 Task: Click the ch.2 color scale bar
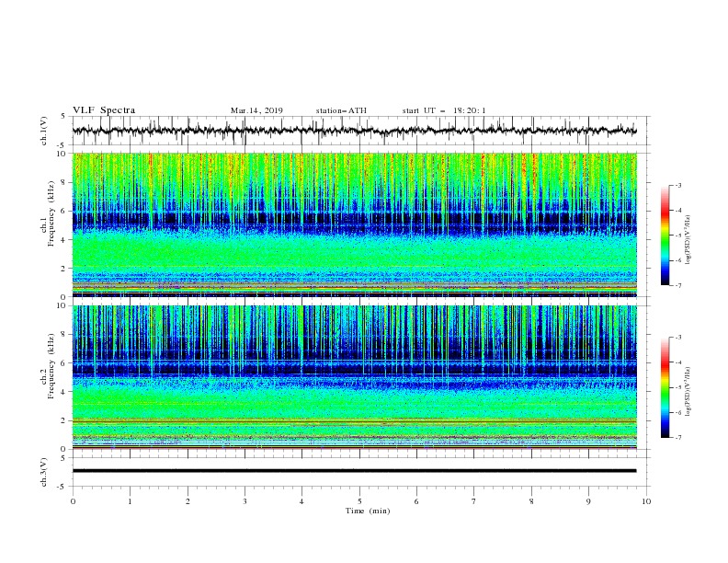(665, 387)
